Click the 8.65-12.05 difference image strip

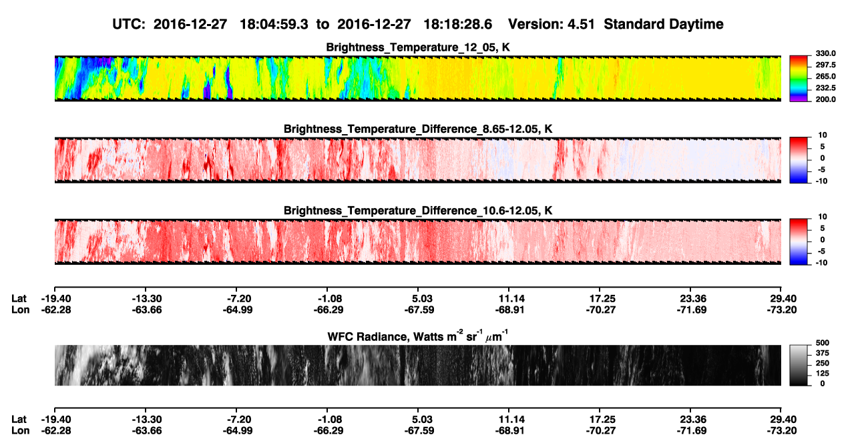tap(418, 160)
